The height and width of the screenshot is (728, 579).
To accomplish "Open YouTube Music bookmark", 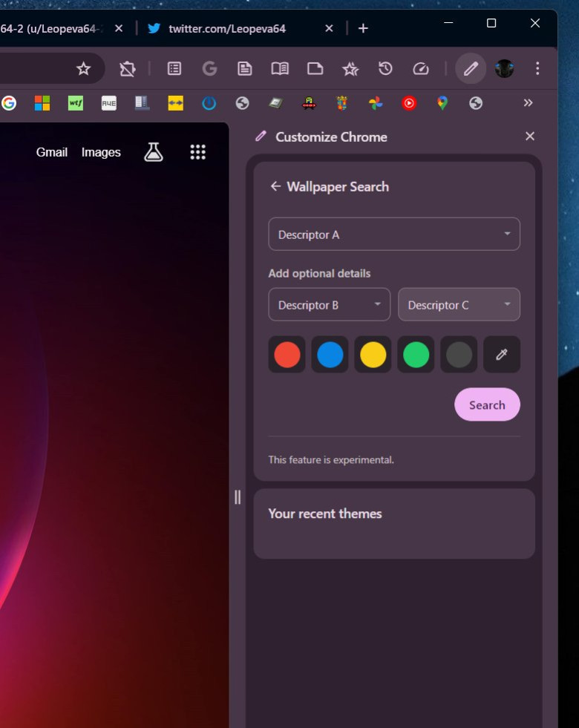I will click(409, 103).
